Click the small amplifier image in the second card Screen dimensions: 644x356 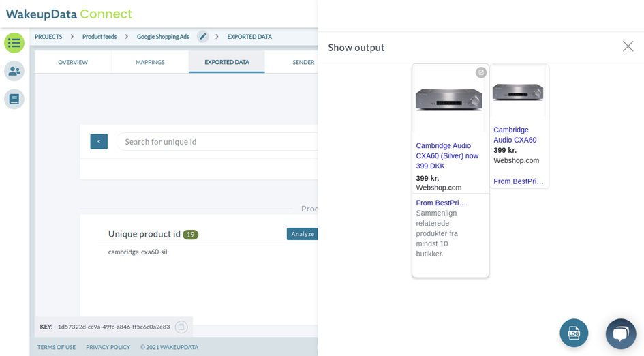coord(518,91)
